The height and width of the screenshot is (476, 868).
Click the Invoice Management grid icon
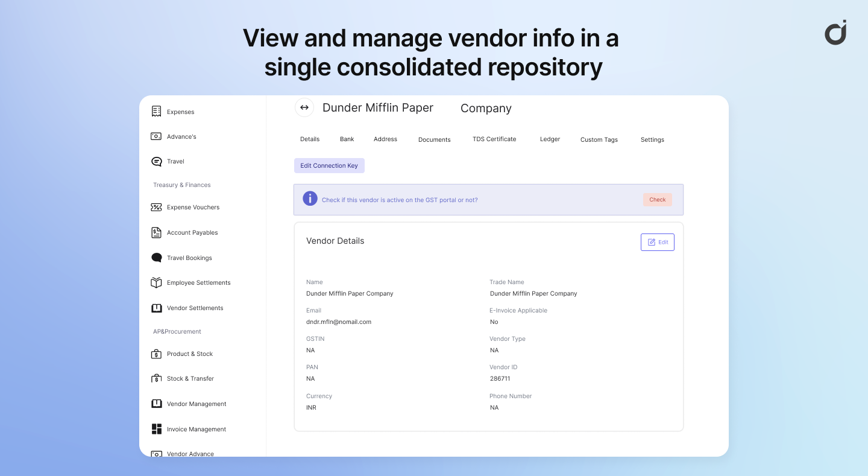(157, 429)
